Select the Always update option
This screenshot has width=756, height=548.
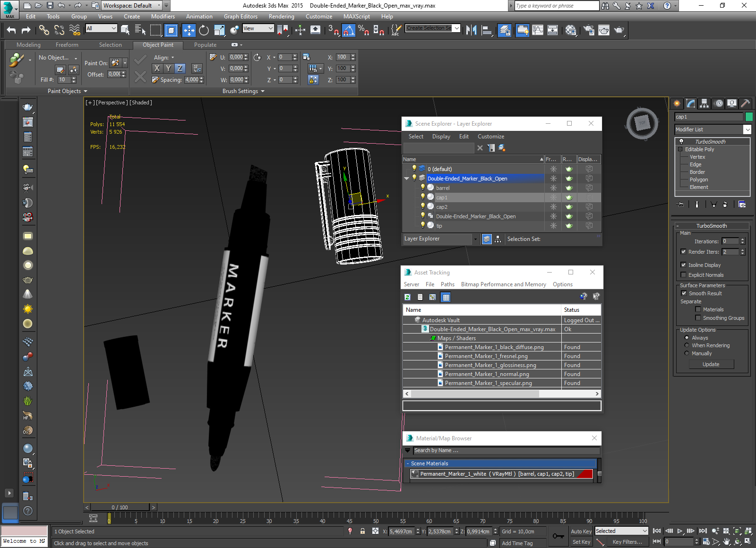(687, 338)
